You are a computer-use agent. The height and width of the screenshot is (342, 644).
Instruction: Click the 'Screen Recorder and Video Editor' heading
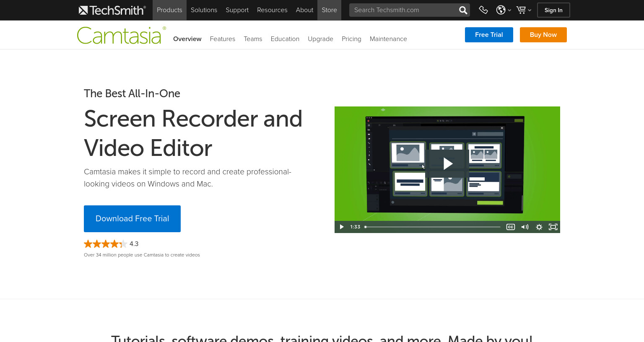[193, 133]
